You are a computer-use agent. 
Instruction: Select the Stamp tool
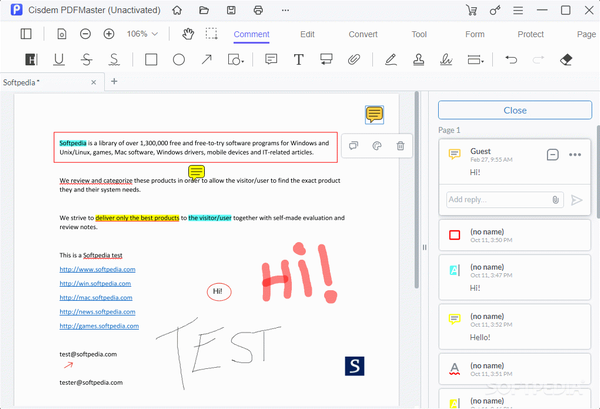coord(418,60)
